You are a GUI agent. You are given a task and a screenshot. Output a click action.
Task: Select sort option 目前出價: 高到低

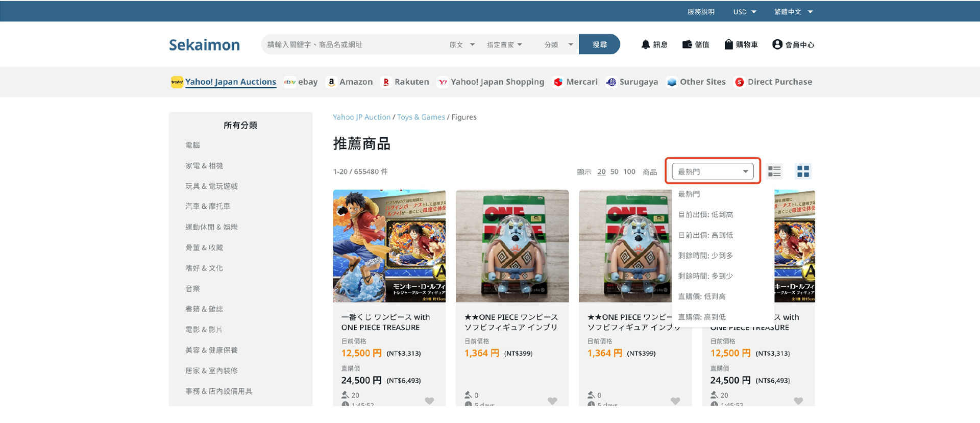(x=705, y=235)
